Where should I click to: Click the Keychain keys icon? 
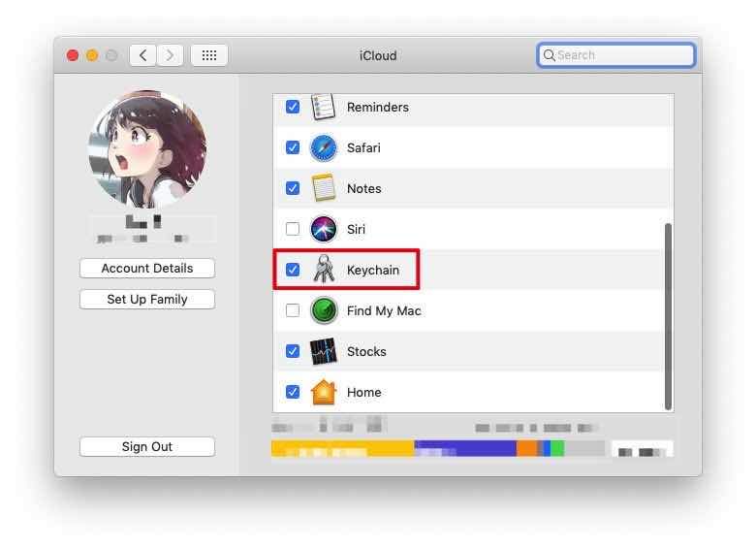click(324, 270)
